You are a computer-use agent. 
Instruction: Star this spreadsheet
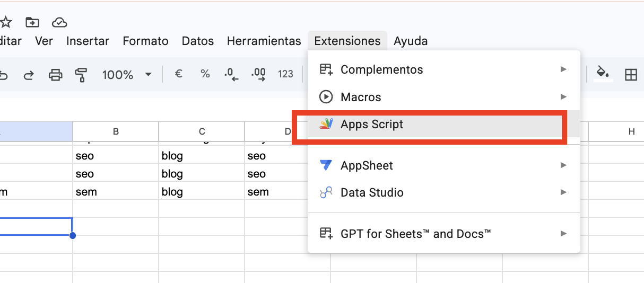pyautogui.click(x=6, y=22)
